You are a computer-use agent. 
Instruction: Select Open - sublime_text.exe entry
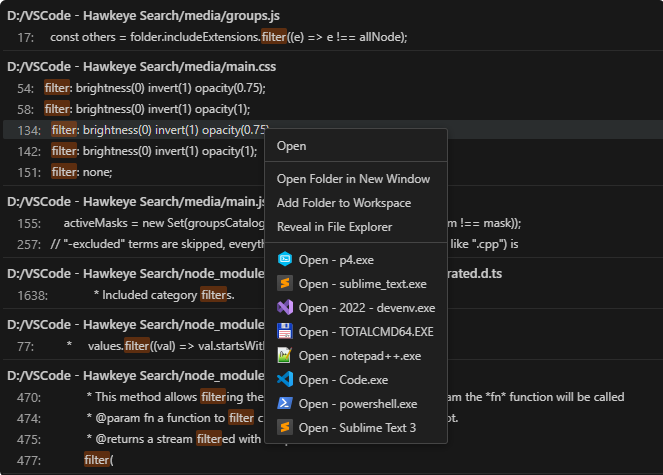pyautogui.click(x=356, y=284)
